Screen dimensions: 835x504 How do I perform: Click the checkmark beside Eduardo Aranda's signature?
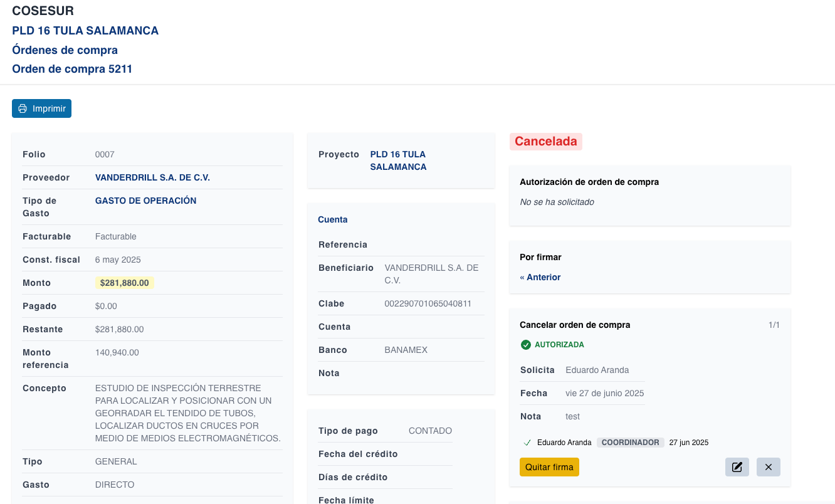pos(527,442)
